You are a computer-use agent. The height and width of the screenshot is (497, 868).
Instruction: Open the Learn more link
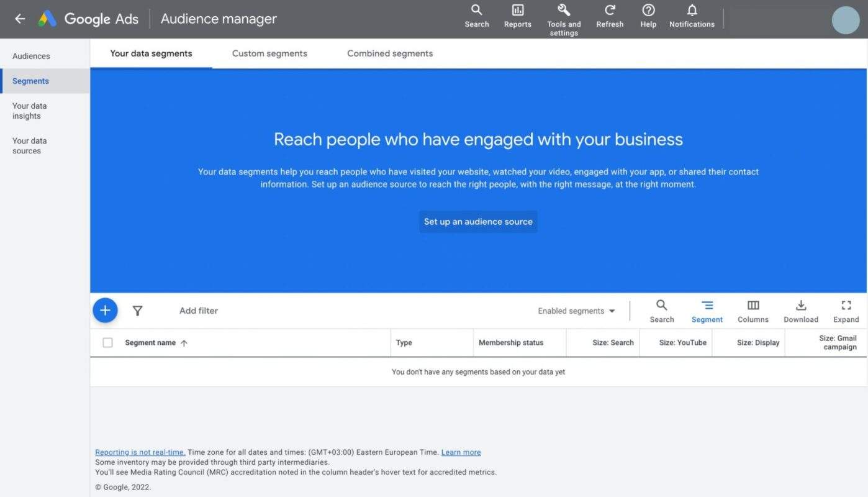461,452
